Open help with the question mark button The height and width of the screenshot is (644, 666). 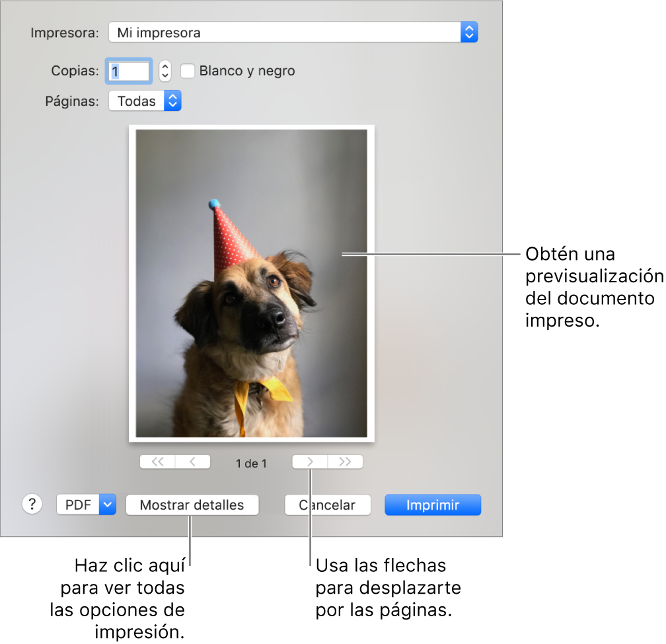(x=32, y=504)
